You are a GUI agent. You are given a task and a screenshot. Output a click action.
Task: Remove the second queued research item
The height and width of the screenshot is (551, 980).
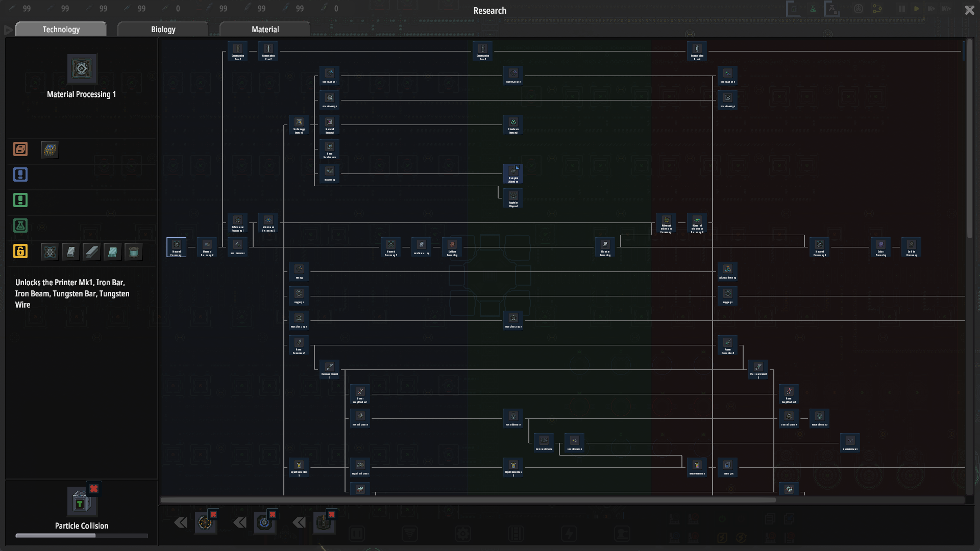click(273, 514)
